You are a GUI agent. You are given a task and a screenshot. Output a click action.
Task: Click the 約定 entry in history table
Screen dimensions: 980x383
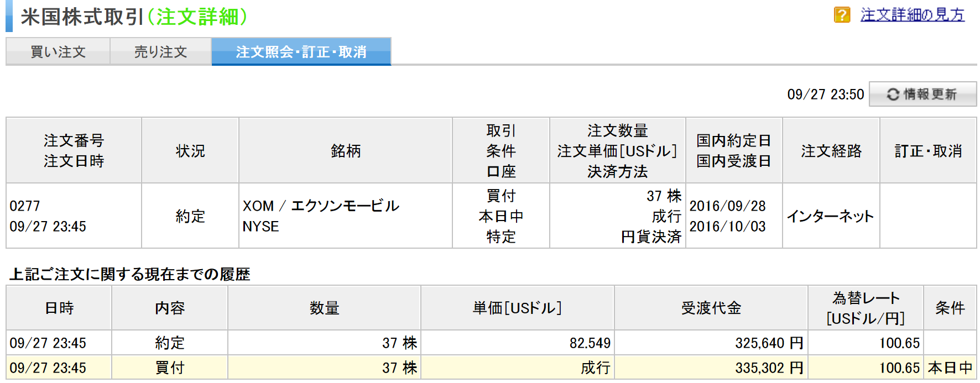(170, 343)
